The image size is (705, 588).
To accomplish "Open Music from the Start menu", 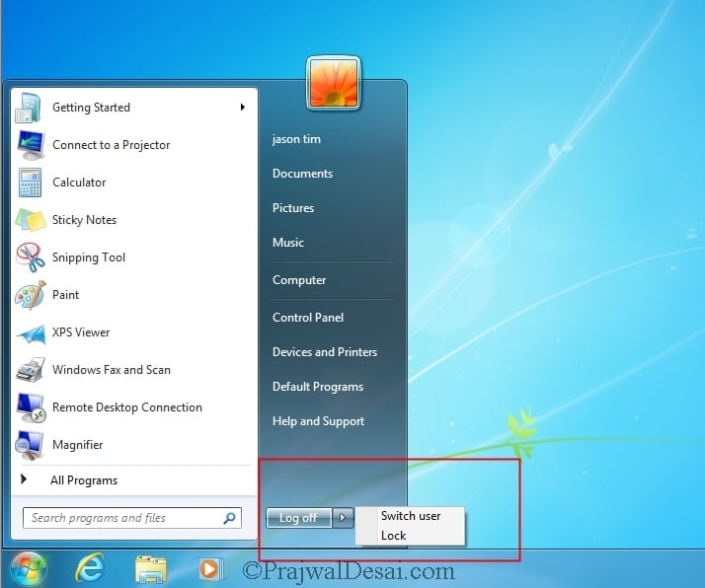I will (287, 243).
